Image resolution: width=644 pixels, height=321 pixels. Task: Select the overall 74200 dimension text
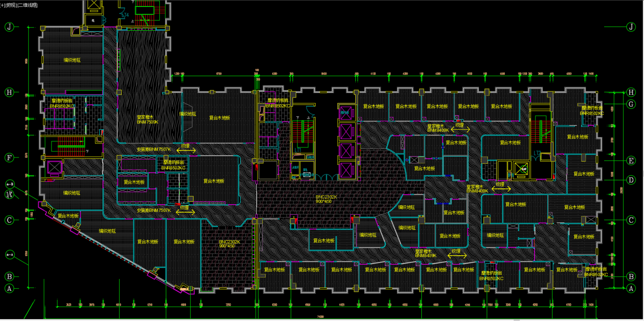(320, 317)
